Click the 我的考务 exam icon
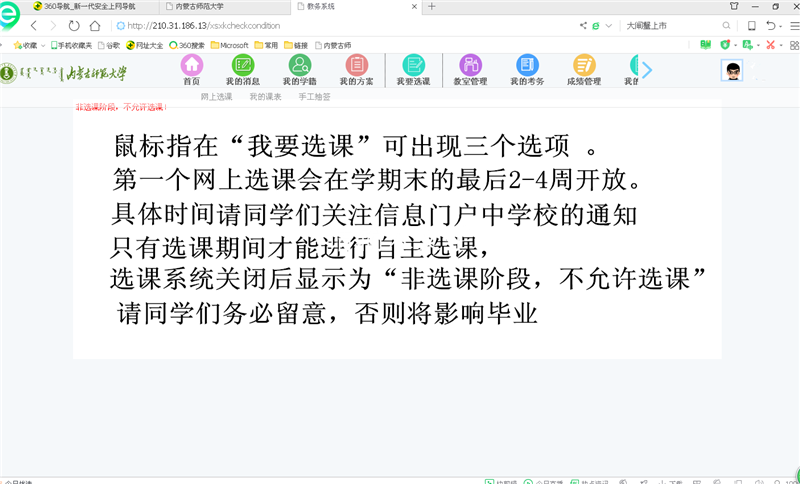800x484 pixels. [x=527, y=66]
